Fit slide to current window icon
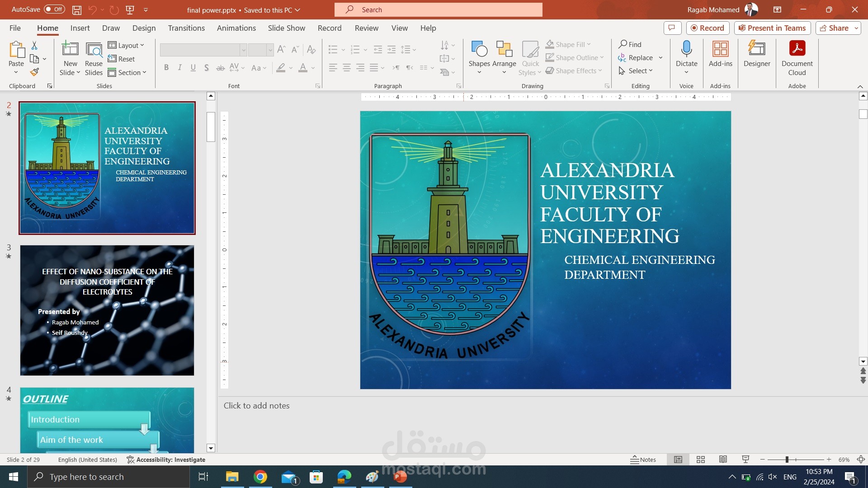Screen dimensions: 868x488 861,460
